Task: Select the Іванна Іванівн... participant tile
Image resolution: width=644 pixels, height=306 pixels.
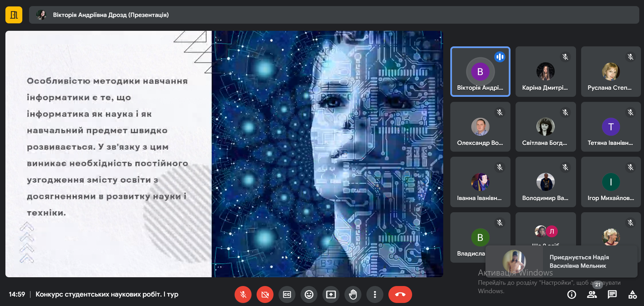Action: (x=480, y=182)
